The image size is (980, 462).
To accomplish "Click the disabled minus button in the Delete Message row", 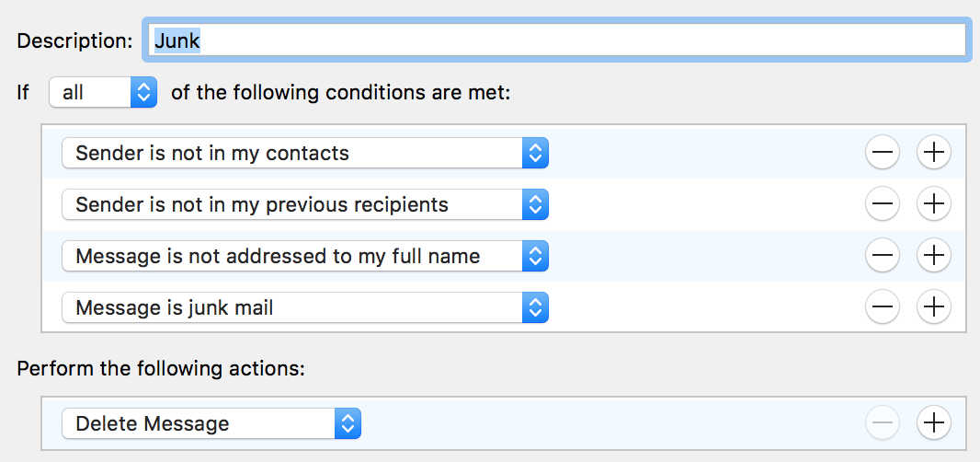I will 883,423.
